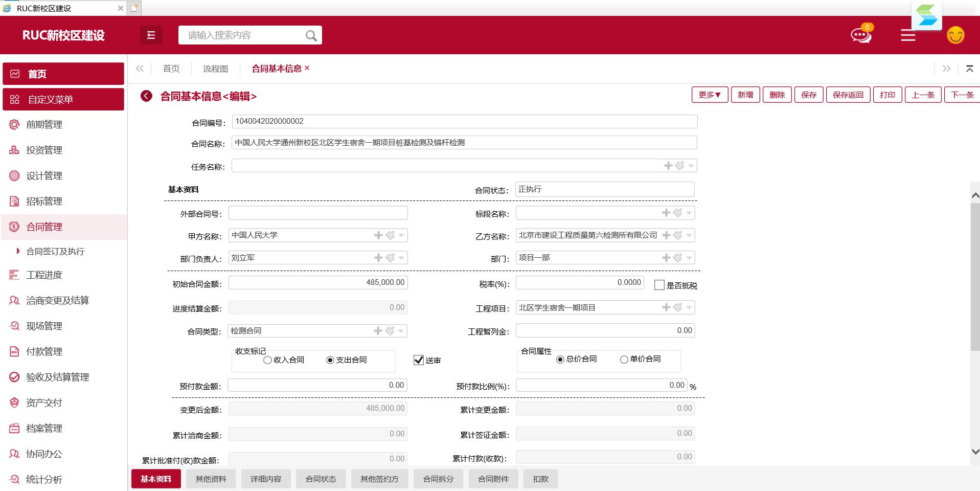Click the 外部合同号 input field
This screenshot has width=980, height=491.
pyautogui.click(x=318, y=213)
